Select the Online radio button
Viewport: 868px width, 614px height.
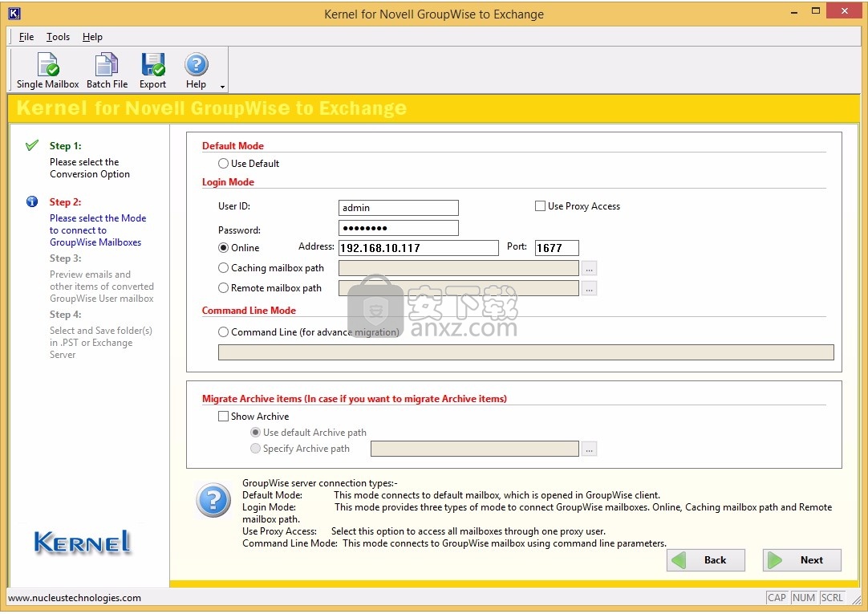(x=223, y=247)
